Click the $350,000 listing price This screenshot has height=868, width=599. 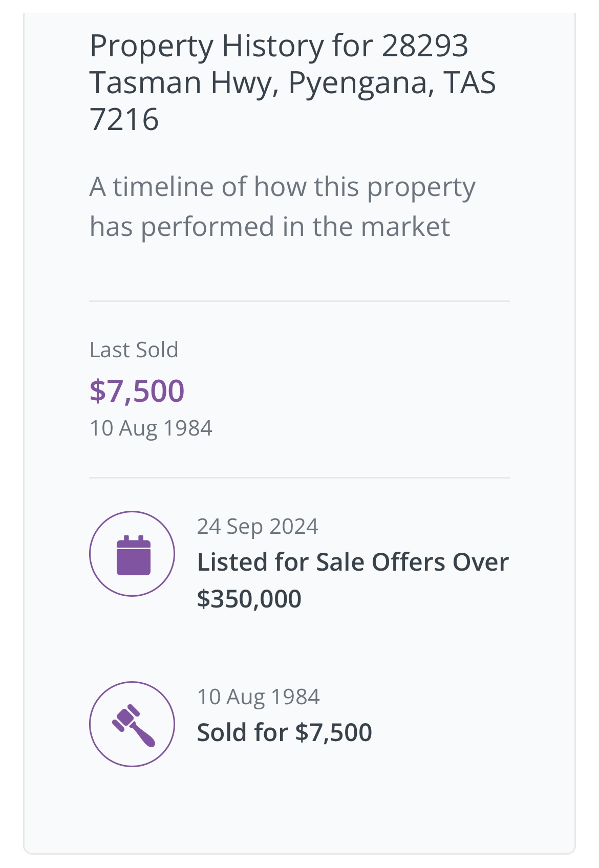coord(249,598)
